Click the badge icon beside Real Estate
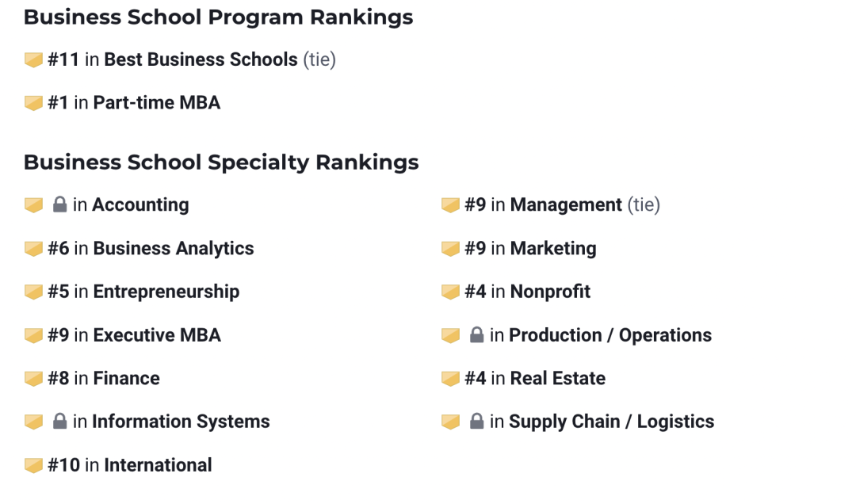Viewport: 856px width, 504px height. click(x=450, y=379)
